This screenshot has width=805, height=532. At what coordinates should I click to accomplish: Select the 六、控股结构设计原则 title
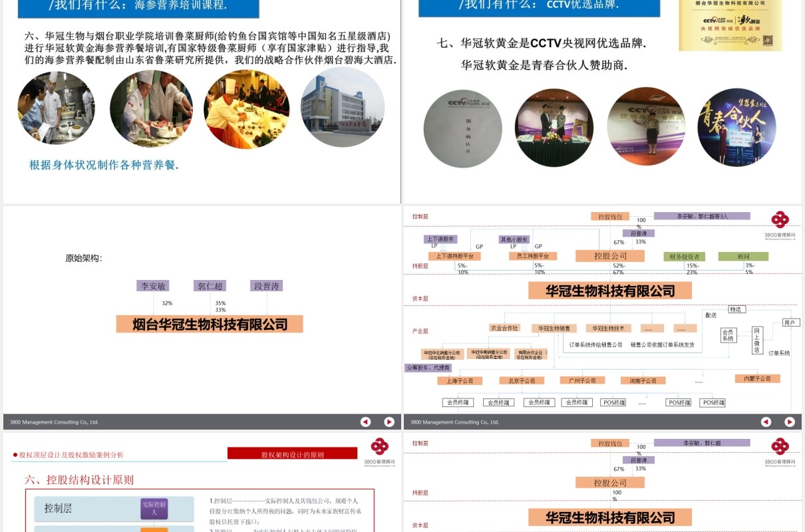tap(79, 479)
